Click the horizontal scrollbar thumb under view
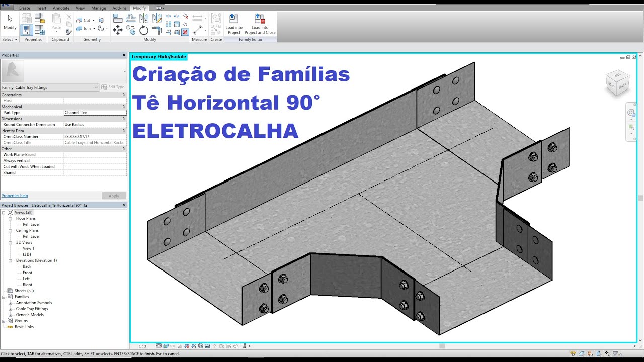 point(442,346)
